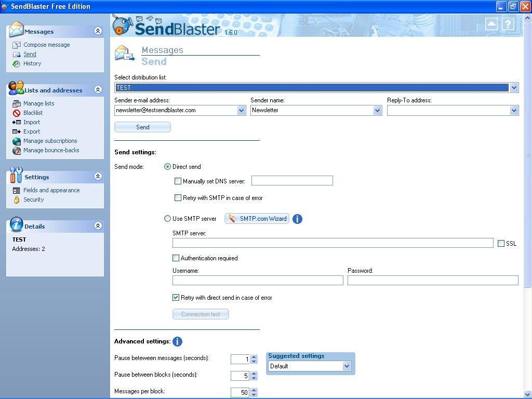Open the Advanced settings info icon
Image resolution: width=532 pixels, height=399 pixels.
tap(177, 341)
